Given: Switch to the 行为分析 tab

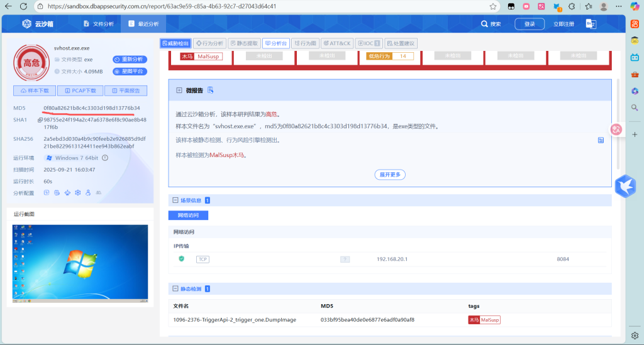Looking at the screenshot, I should 209,43.
